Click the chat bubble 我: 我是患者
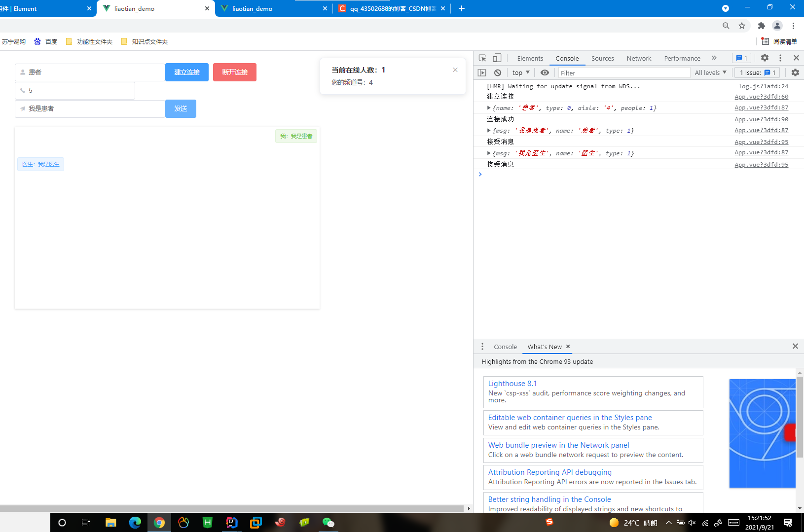804x532 pixels. [296, 136]
